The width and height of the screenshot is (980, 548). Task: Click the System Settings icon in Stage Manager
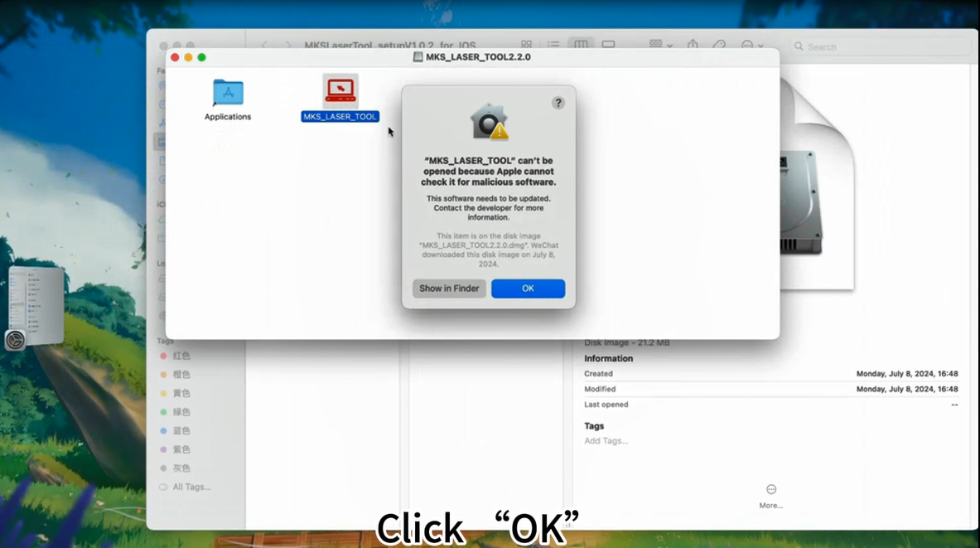[x=15, y=340]
